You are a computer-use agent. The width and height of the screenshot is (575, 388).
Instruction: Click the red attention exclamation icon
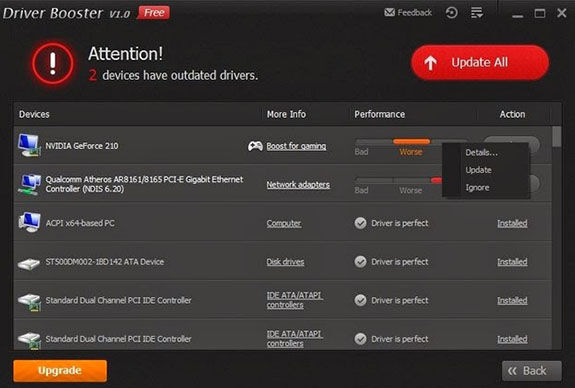pyautogui.click(x=53, y=64)
